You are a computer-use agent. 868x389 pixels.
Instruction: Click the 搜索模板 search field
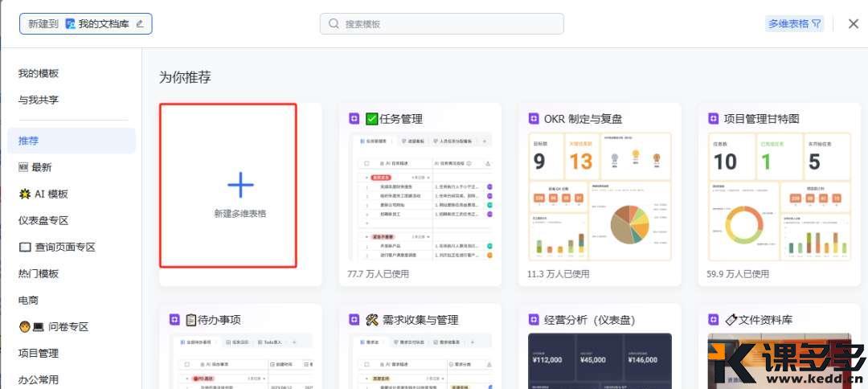click(x=442, y=24)
